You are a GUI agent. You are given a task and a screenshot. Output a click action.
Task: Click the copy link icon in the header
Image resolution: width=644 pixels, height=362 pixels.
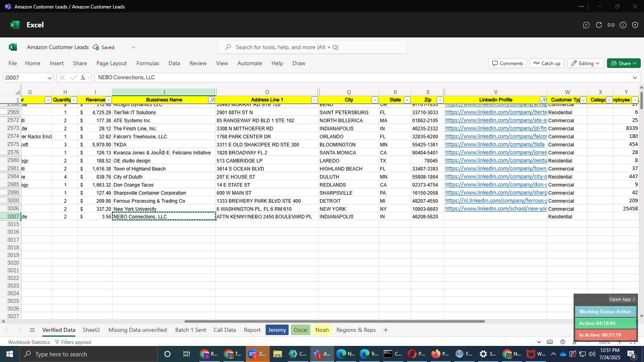(x=611, y=25)
